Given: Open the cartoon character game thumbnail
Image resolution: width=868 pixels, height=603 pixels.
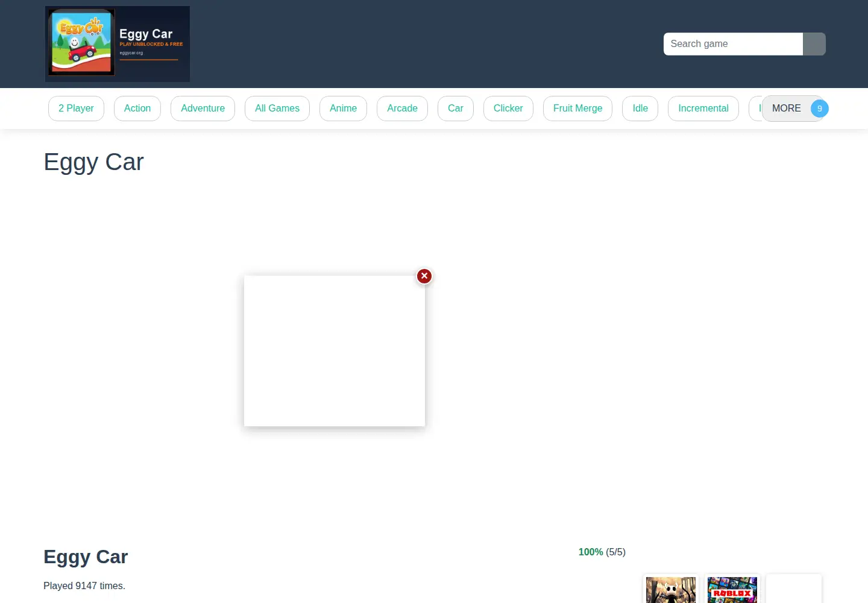Looking at the screenshot, I should [671, 590].
